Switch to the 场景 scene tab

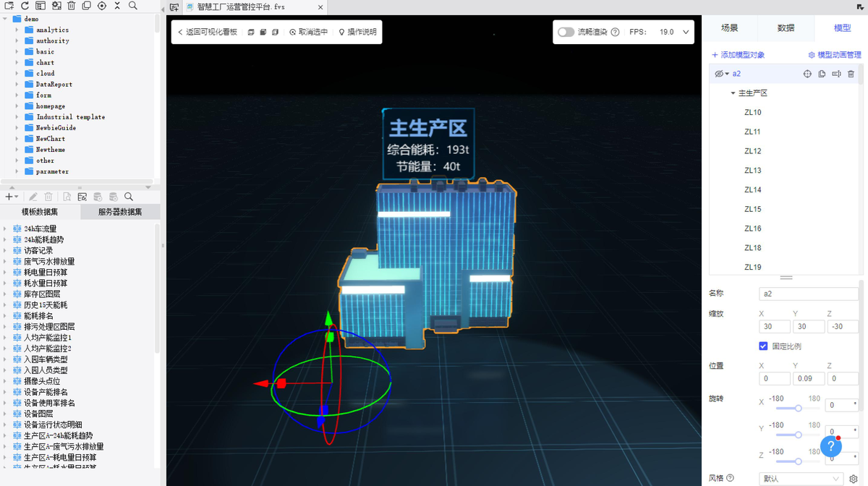[729, 27]
